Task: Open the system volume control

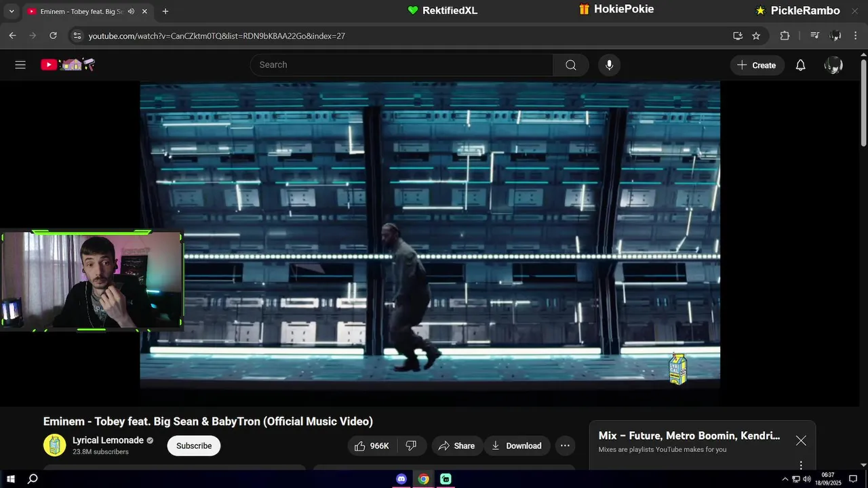Action: point(806,479)
